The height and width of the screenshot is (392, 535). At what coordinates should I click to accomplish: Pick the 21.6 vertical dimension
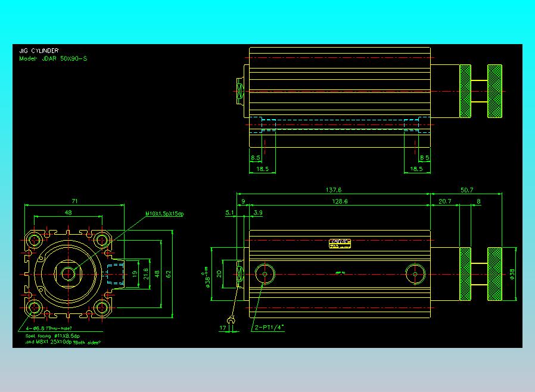146,274
